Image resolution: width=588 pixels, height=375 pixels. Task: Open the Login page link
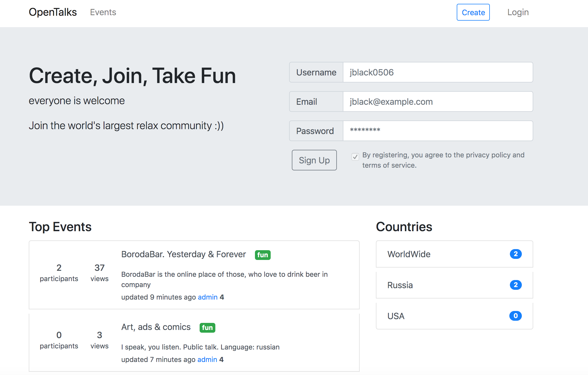pos(518,12)
